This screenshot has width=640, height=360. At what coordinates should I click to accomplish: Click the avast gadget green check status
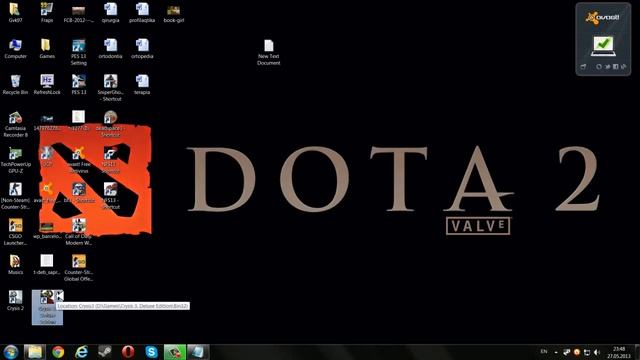[x=603, y=46]
